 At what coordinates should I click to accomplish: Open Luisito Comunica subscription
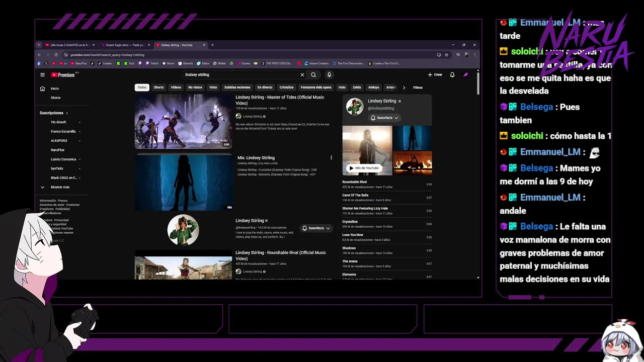pyautogui.click(x=63, y=159)
